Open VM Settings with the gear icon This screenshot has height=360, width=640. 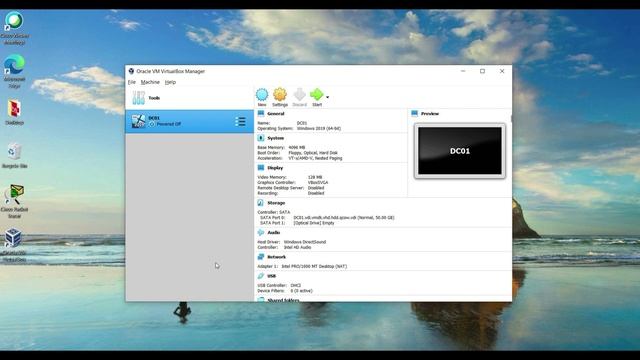pyautogui.click(x=280, y=95)
